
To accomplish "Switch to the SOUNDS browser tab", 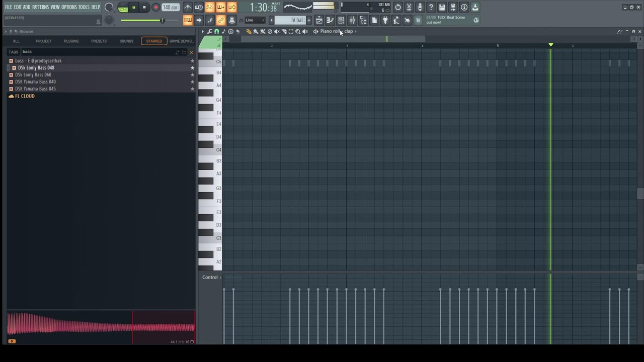I will 126,41.
